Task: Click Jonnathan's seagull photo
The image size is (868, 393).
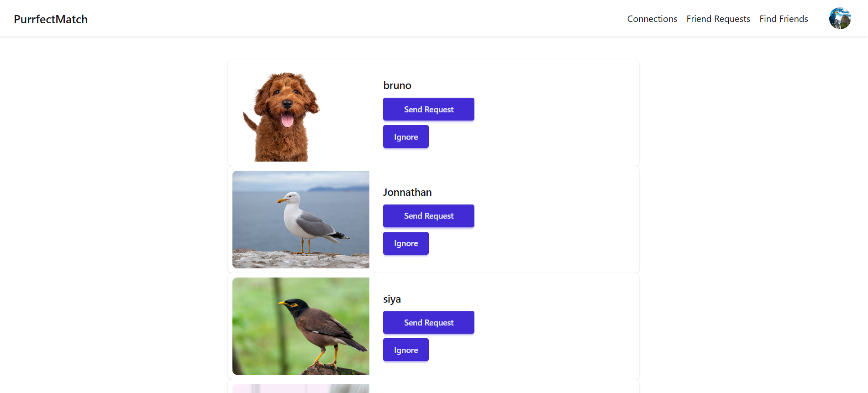Action: (x=301, y=220)
